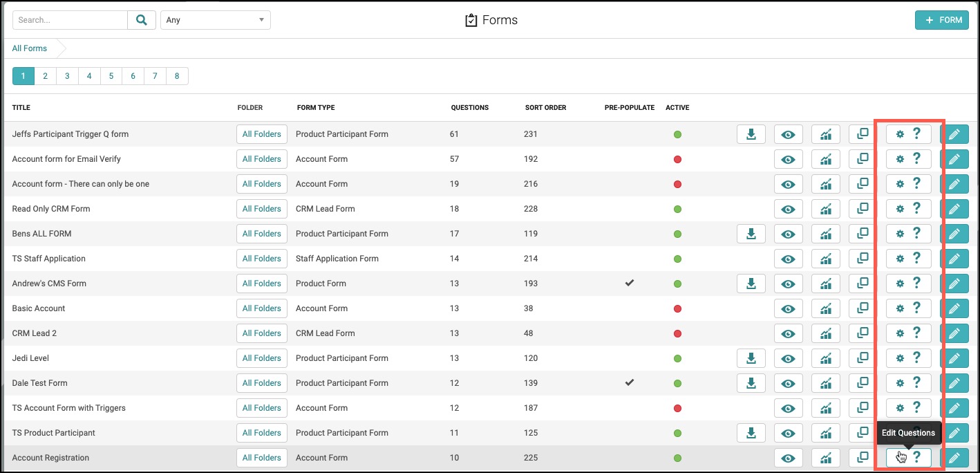
Task: Download the Dale Test Form
Action: pyautogui.click(x=751, y=383)
